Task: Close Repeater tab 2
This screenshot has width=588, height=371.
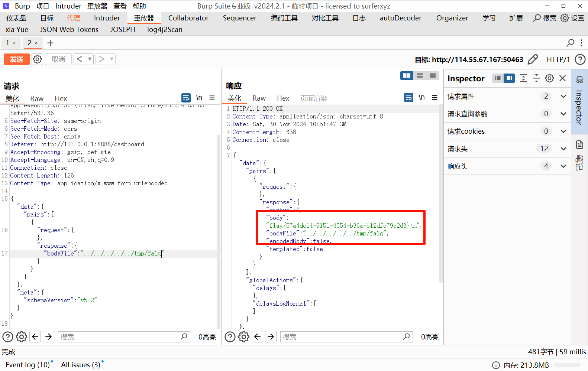Action: coord(36,43)
